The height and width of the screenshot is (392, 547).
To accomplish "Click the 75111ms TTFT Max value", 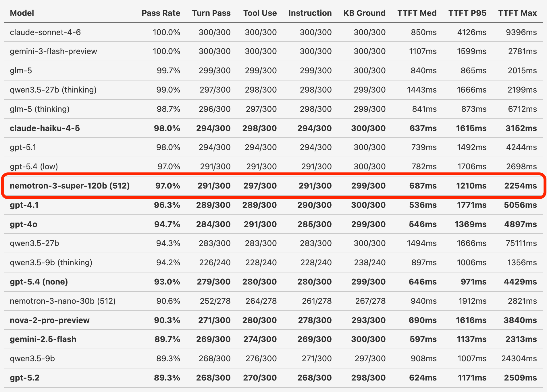I will click(x=521, y=243).
